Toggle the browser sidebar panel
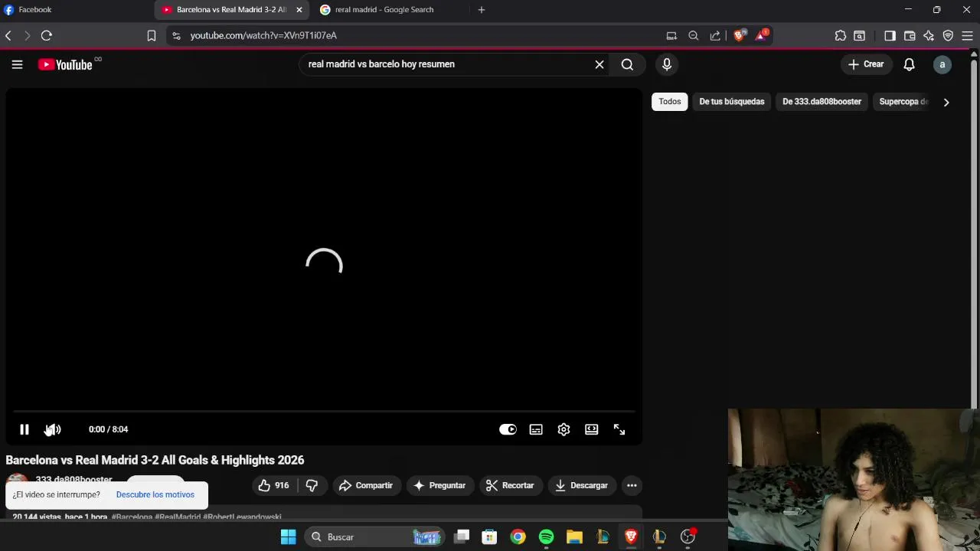Image resolution: width=980 pixels, height=551 pixels. click(890, 35)
